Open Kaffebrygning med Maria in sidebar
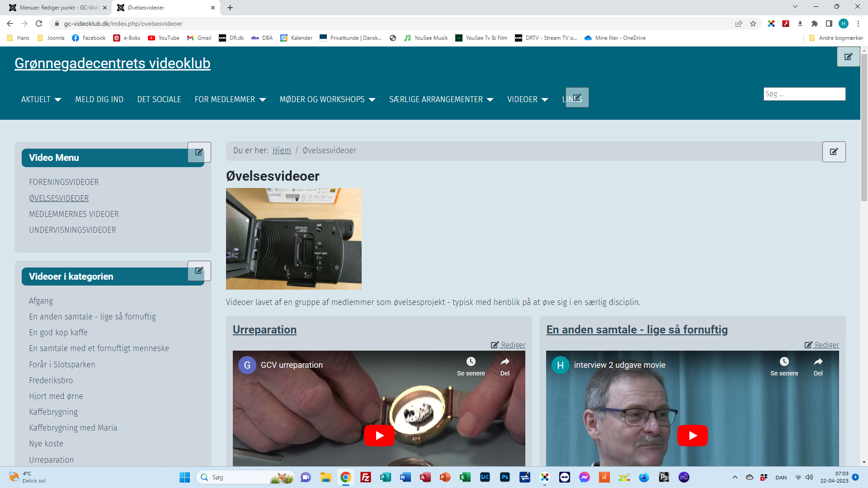868x488 pixels. point(73,428)
